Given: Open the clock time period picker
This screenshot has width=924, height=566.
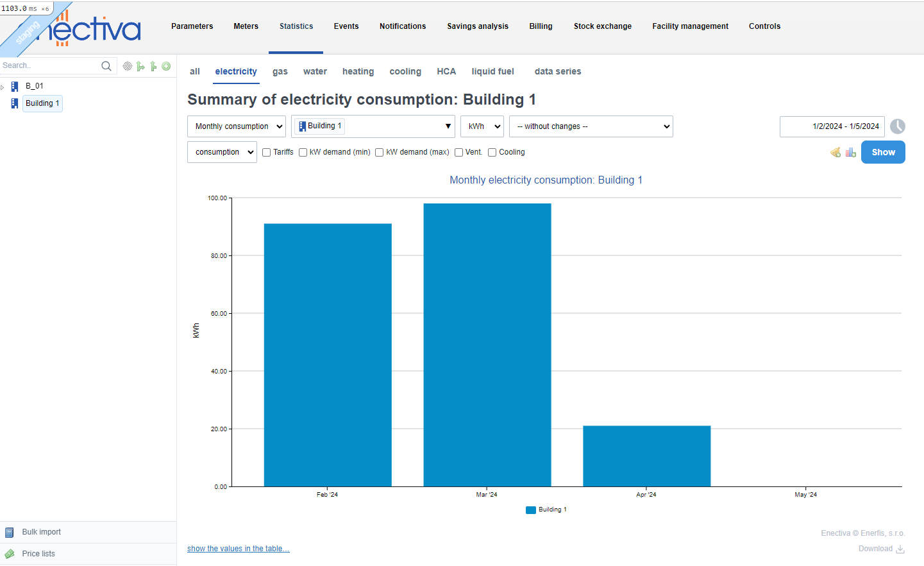Looking at the screenshot, I should pos(897,126).
